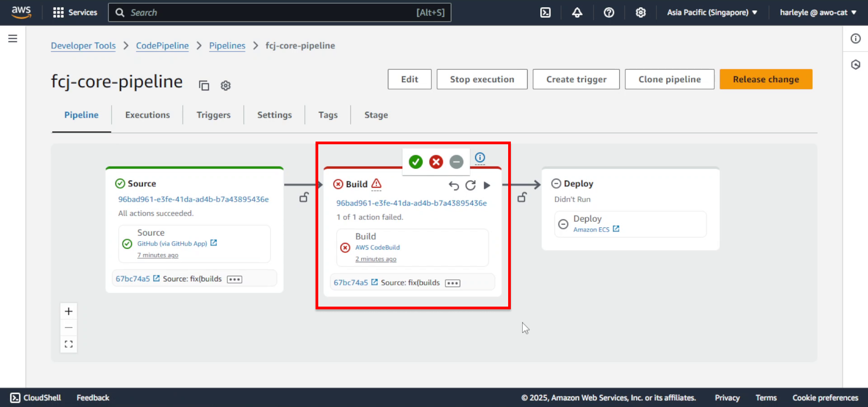The image size is (868, 407).
Task: Open Amazon ECS deploy link
Action: tap(596, 229)
